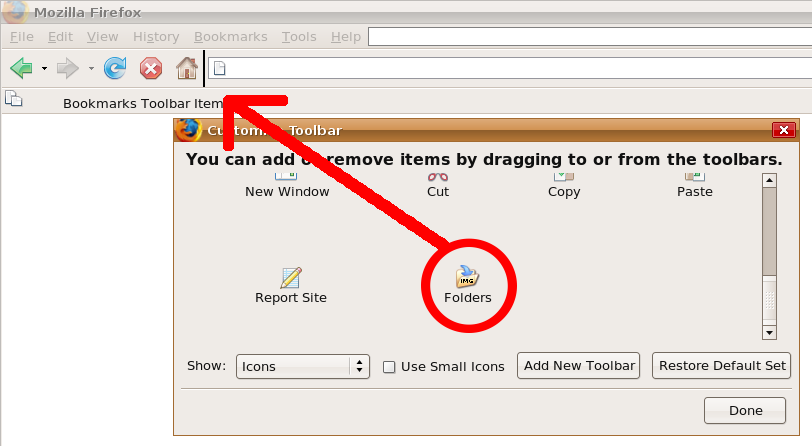The height and width of the screenshot is (446, 812).
Task: Click scrollbar down arrow in dialog
Action: [769, 333]
